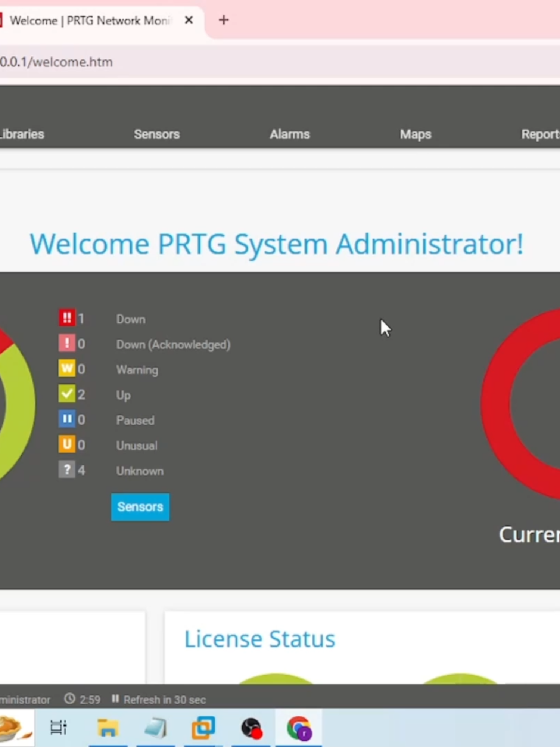Click the Welcome PRTG System Administrator heading
Screen dimensions: 560x747
(276, 244)
